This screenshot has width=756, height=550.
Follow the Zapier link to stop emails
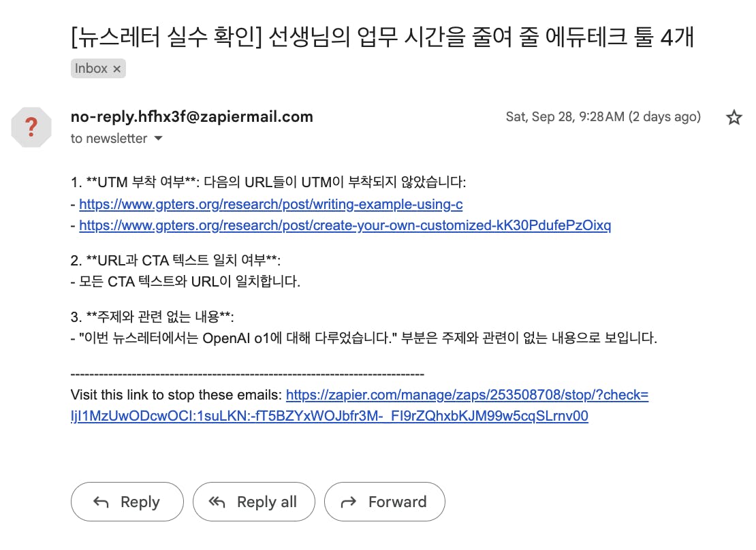467,395
